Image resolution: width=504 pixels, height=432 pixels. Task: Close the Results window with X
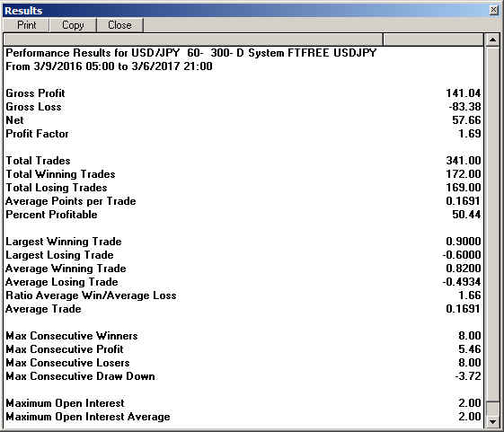pyautogui.click(x=493, y=10)
